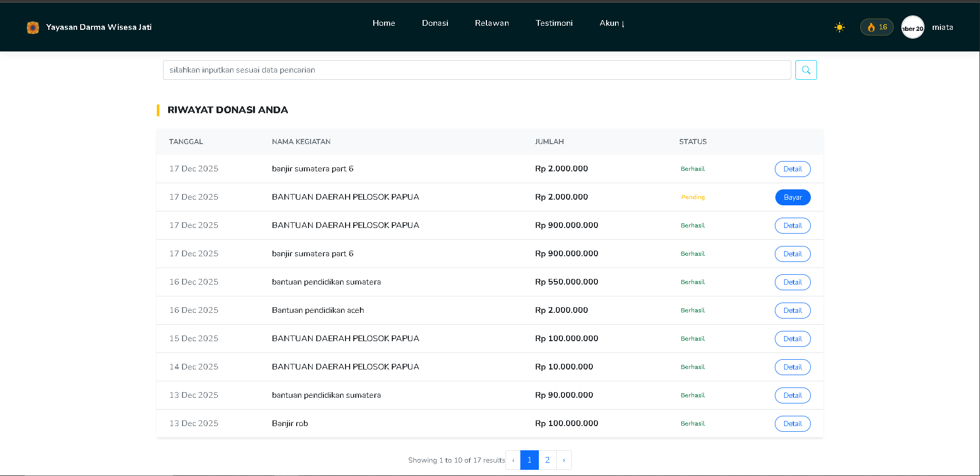Viewport: 980px width, 476px height.
Task: Go to the Testimoni navigation link
Action: click(554, 23)
